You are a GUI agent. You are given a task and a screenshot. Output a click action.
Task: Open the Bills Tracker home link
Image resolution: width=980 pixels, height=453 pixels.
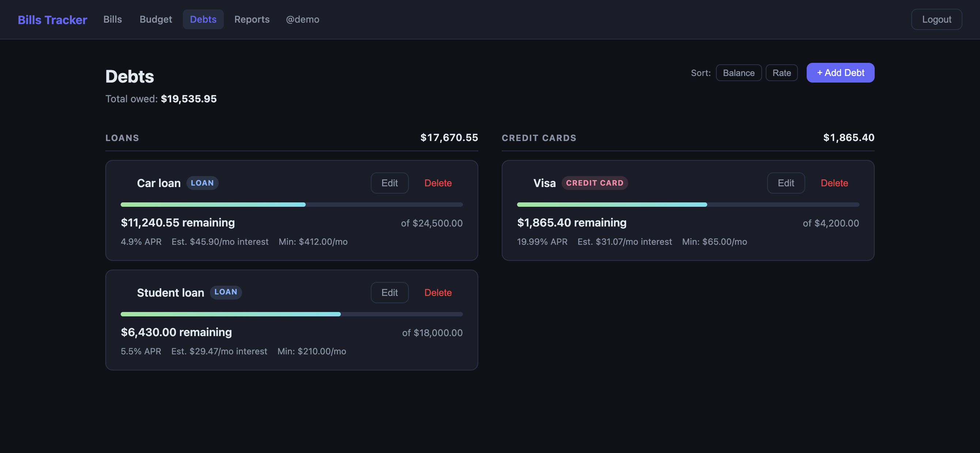coord(53,19)
